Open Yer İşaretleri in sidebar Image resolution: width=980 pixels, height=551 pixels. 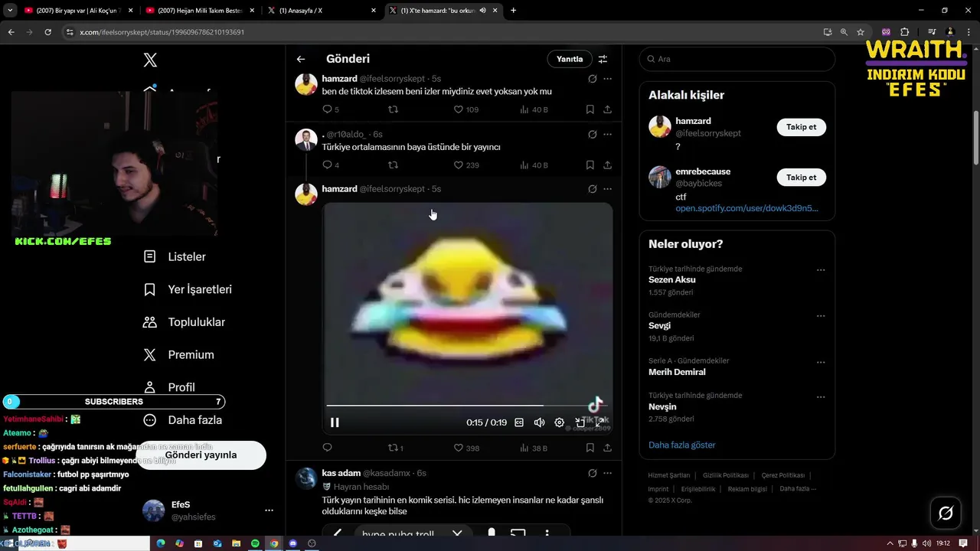point(188,289)
